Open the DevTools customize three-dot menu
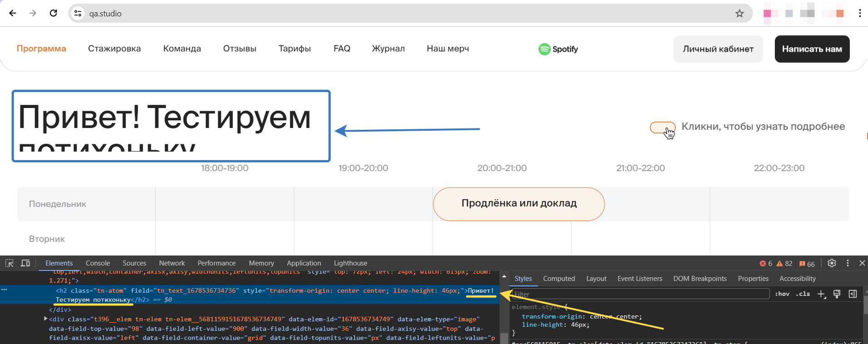The image size is (868, 344). (x=848, y=263)
